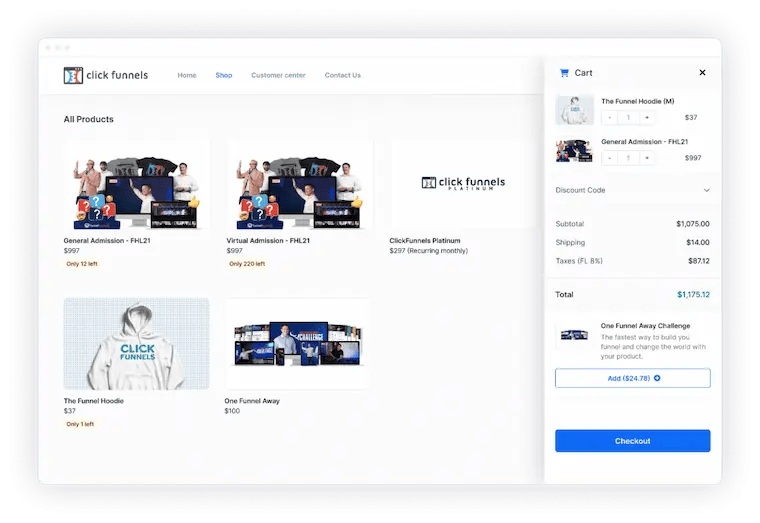Decrease quantity of General Admission cart item
Screen dimensions: 760x523
point(609,158)
